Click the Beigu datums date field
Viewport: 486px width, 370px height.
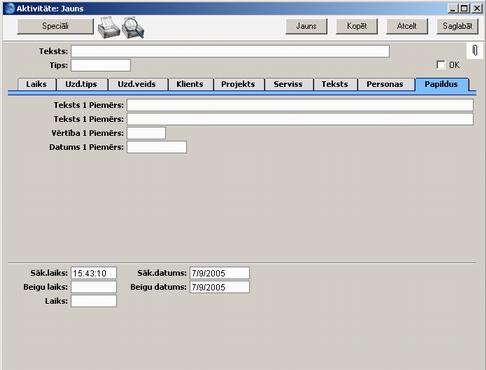(x=220, y=287)
